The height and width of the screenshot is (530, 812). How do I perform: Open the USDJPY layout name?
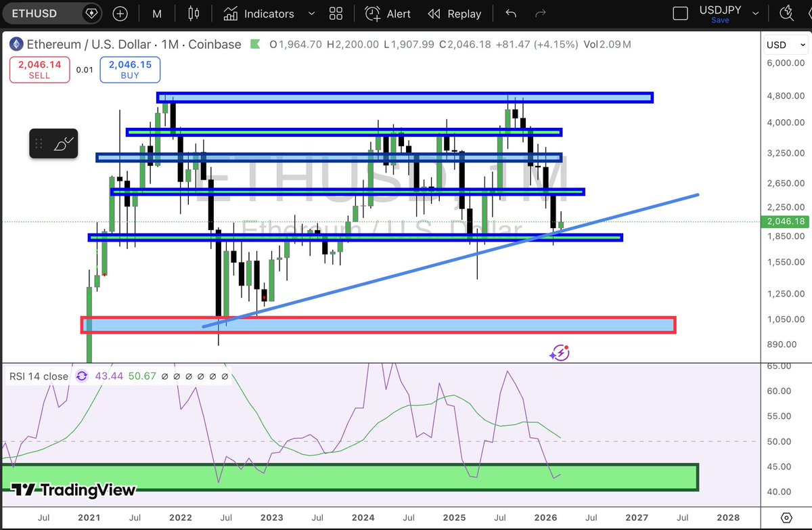click(719, 12)
